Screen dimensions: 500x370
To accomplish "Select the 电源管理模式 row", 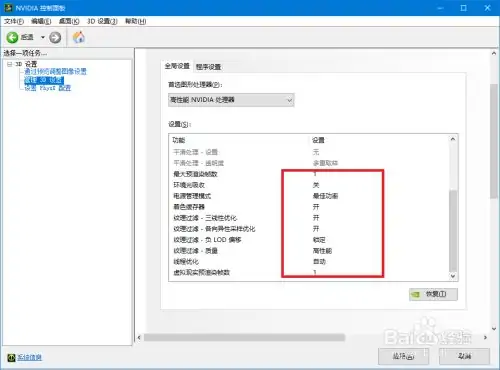I will pos(309,196).
